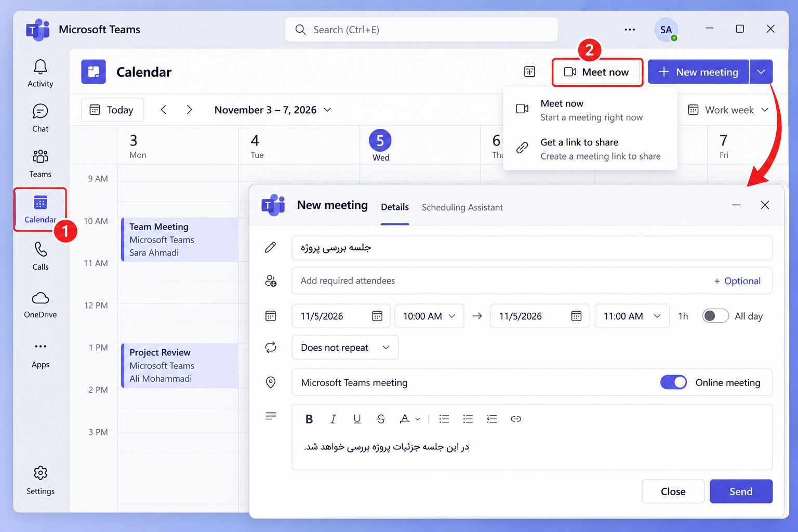Screen dimensions: 798x532
Task: Open the Project Review calendar event
Action: pyautogui.click(x=179, y=365)
